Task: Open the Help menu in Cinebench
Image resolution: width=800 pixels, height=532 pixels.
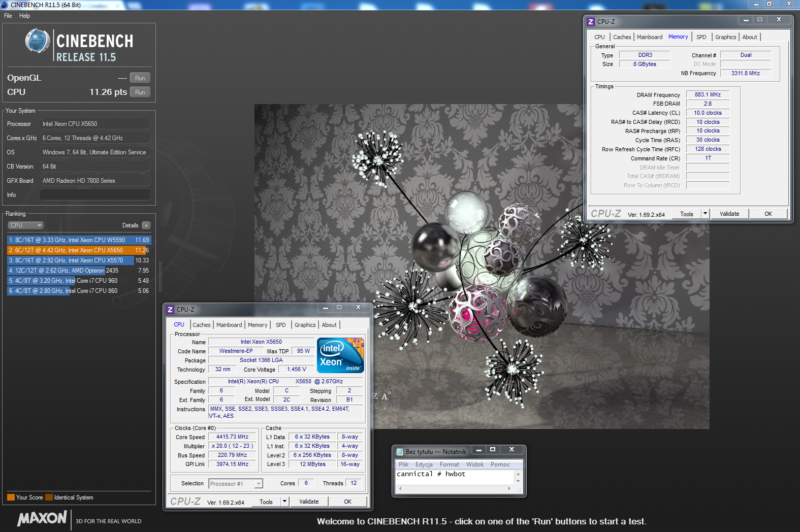Action: [25, 16]
